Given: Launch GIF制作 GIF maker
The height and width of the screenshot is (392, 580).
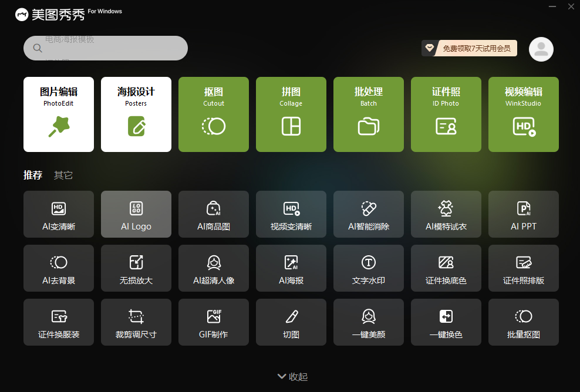Looking at the screenshot, I should click(214, 322).
